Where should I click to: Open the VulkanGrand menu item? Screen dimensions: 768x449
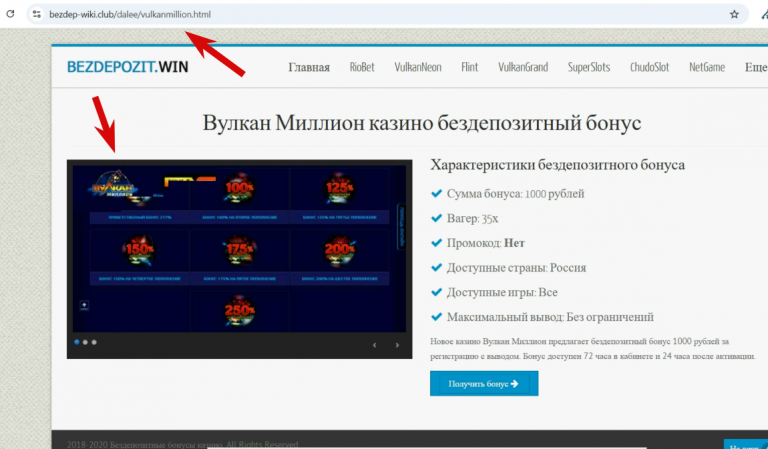point(523,67)
